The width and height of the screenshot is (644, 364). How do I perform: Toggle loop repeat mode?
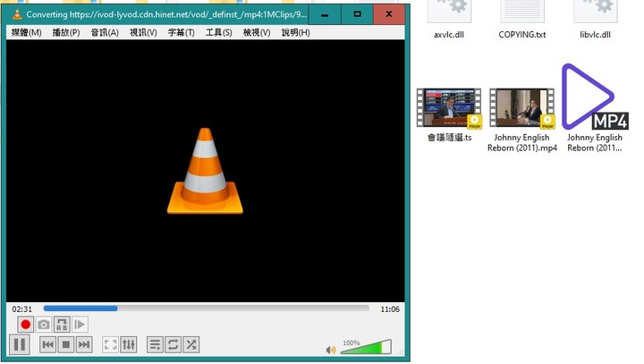click(x=173, y=344)
